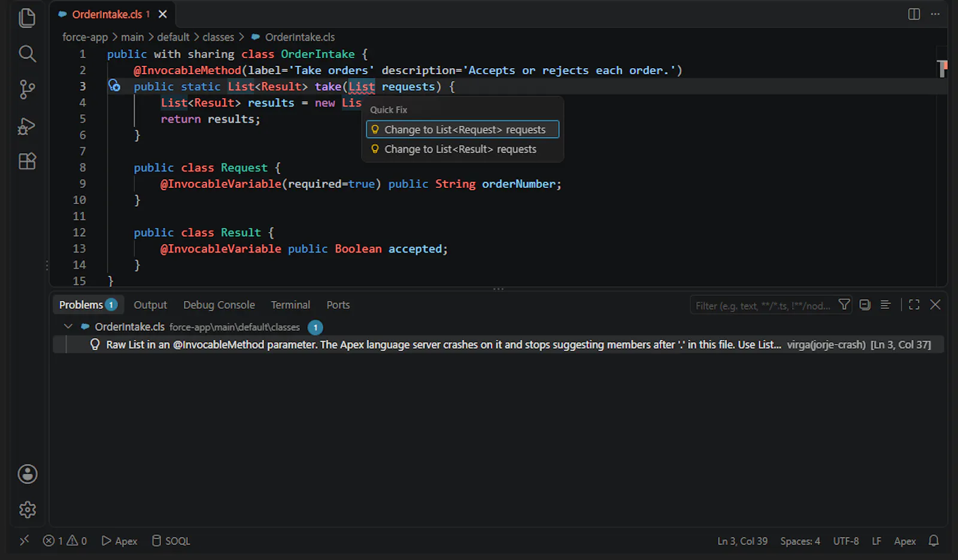Close the OrderIntake.cls editor tab
This screenshot has height=560, width=958.
click(163, 14)
